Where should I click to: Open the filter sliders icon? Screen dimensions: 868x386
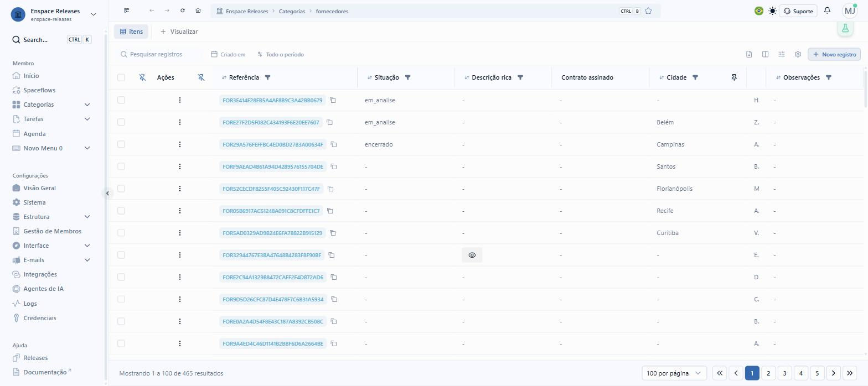click(782, 54)
